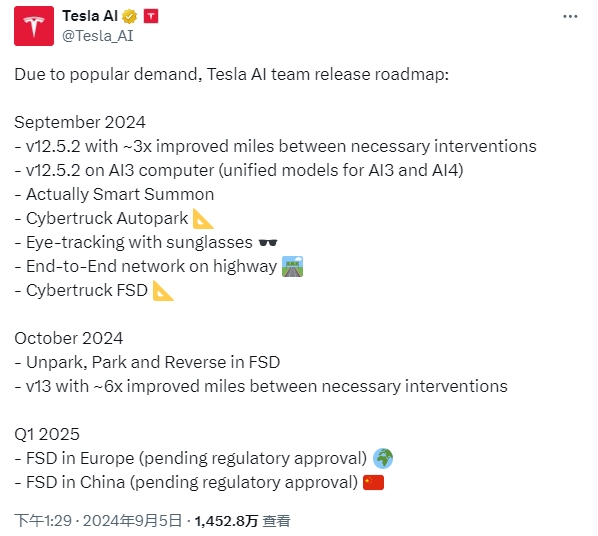Click the ruler emoji after Cybertruck FSD
This screenshot has height=536, width=598.
tap(163, 290)
